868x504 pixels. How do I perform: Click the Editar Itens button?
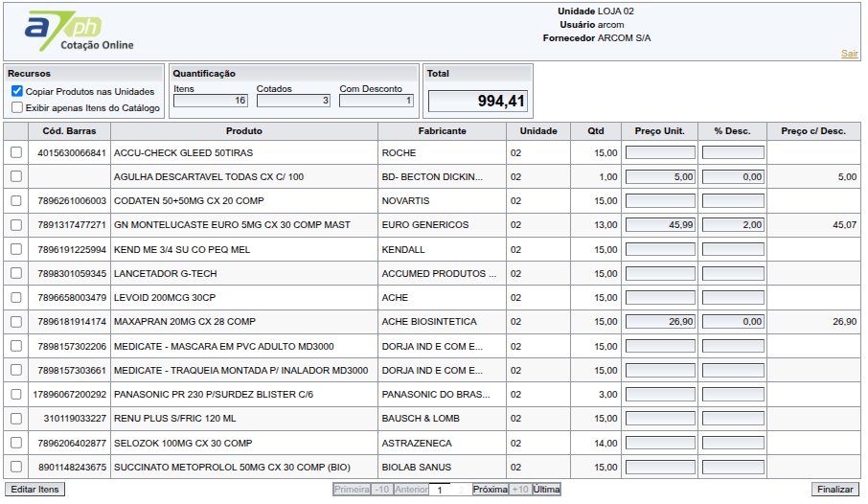pyautogui.click(x=35, y=489)
